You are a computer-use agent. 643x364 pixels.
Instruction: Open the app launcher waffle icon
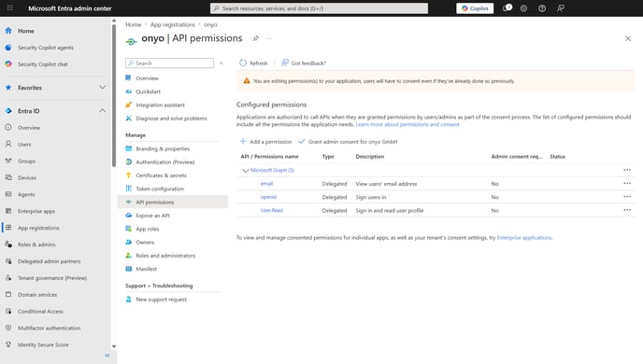(x=10, y=7)
